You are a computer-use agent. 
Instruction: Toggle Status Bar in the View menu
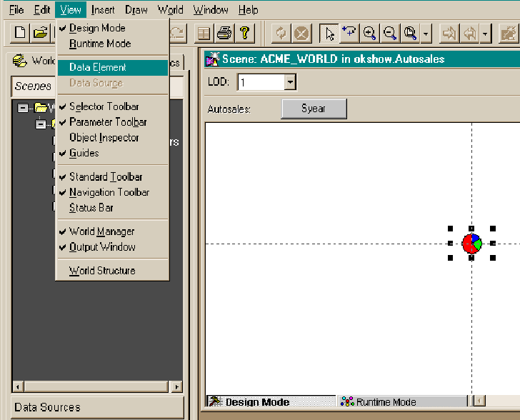91,208
